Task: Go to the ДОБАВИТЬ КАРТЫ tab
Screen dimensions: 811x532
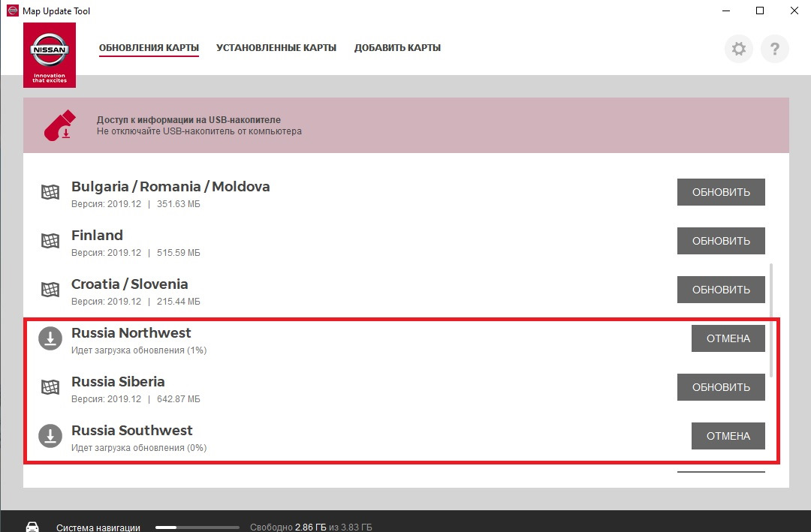Action: click(397, 47)
